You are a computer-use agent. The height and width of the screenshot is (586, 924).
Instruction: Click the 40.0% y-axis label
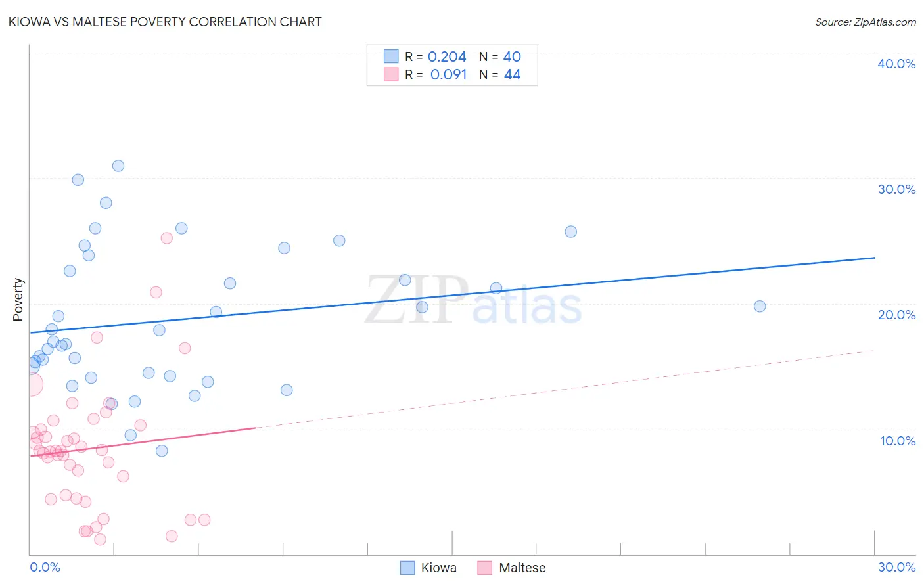click(896, 64)
